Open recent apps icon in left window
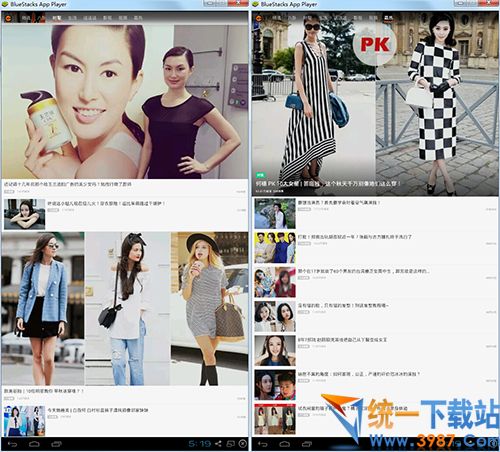Viewport: 500px width, 452px height. (x=57, y=444)
